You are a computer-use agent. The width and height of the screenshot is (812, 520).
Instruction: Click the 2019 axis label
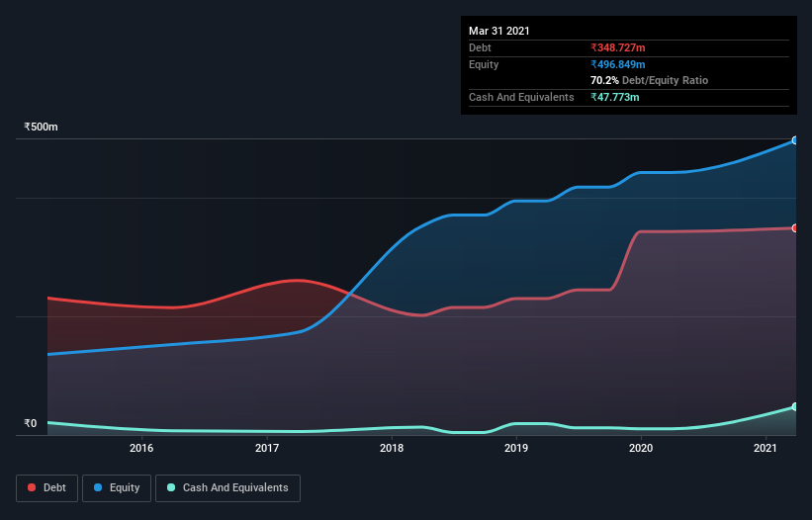pyautogui.click(x=516, y=448)
